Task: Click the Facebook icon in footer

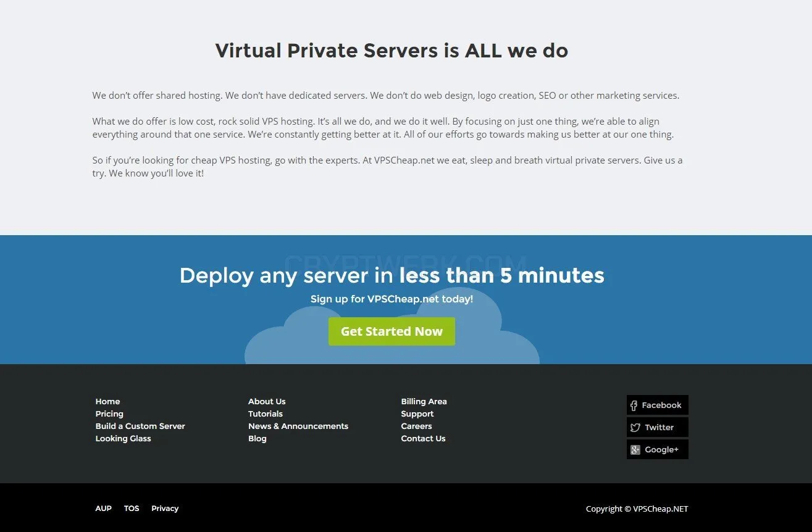Action: point(634,405)
